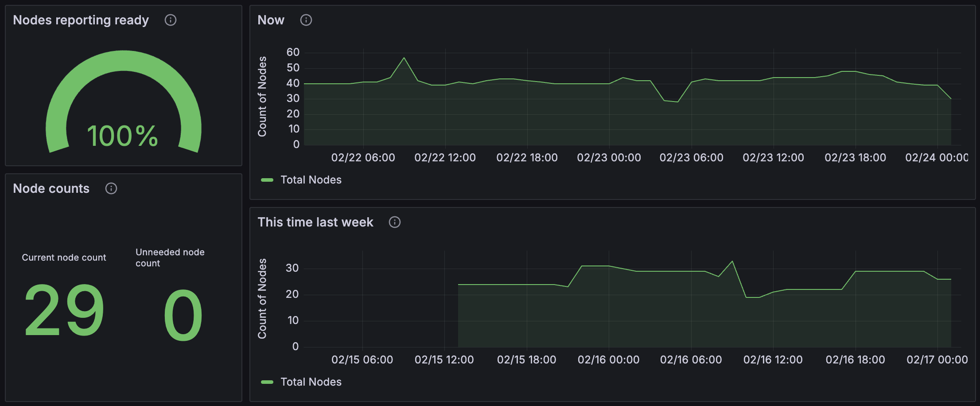Click the 60 y-axis tick in Now chart
Screen dimensions: 980x406
[x=293, y=52]
